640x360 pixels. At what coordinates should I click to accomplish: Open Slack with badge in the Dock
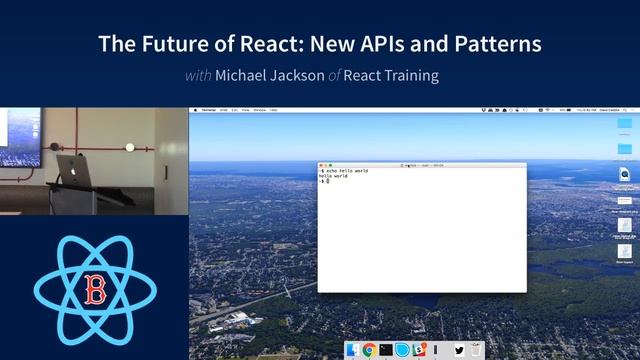[419, 350]
